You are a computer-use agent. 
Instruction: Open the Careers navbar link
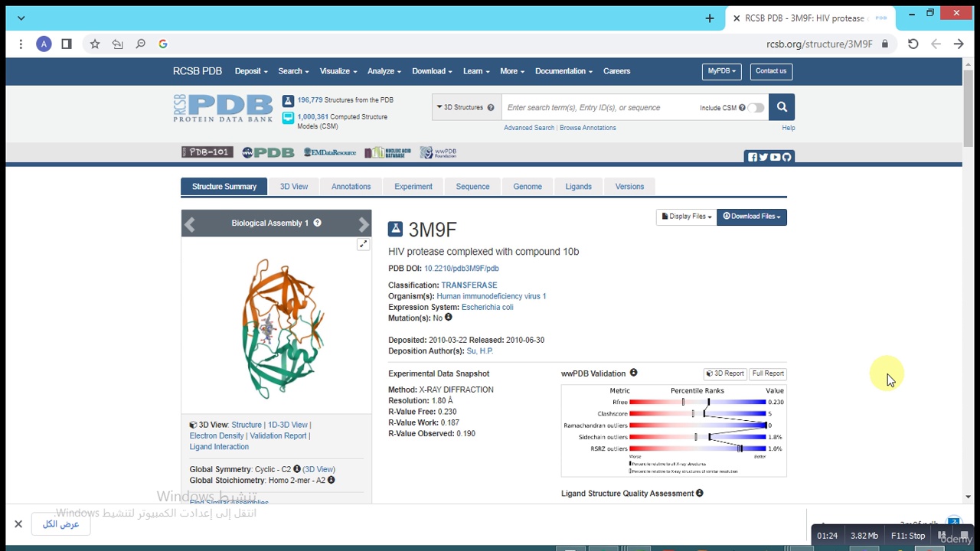[x=616, y=71]
